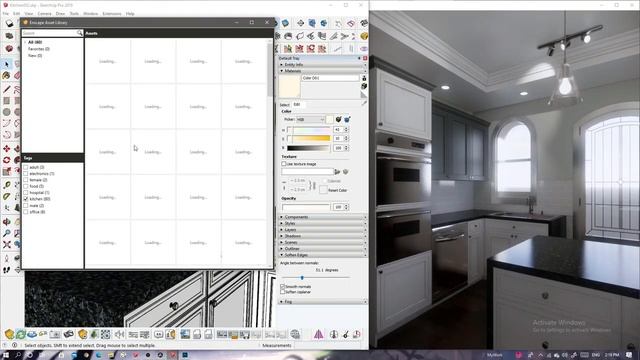Adjust the yellow S saturation slider
The width and height of the screenshot is (640, 360).
click(309, 138)
